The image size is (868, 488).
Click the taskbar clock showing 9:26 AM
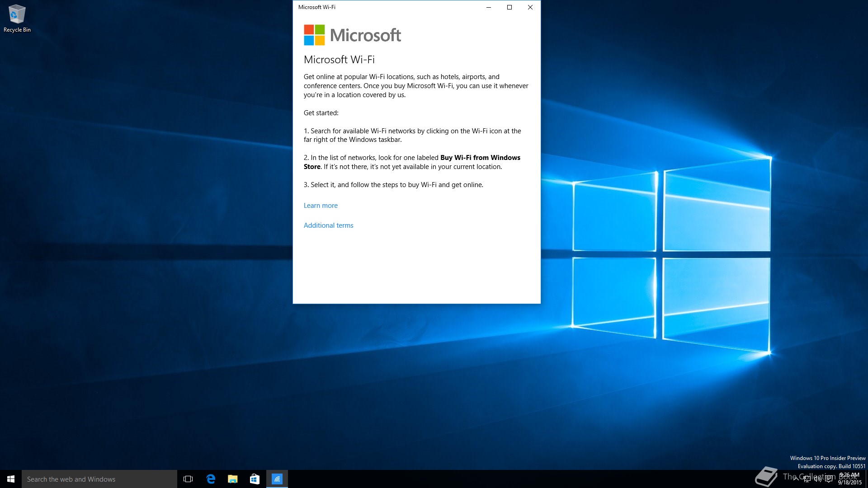849,479
